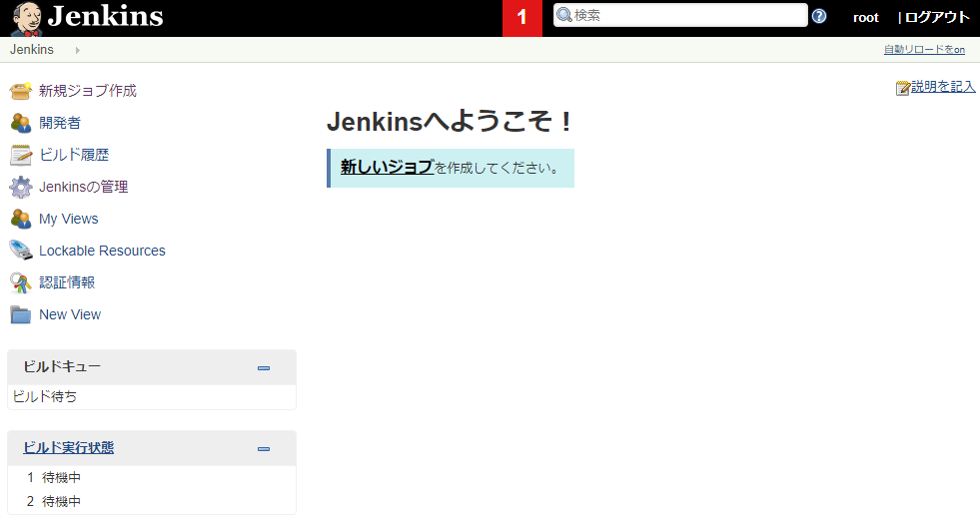
Task: Click the Jenkinsの管理 gear icon
Action: coord(21,187)
